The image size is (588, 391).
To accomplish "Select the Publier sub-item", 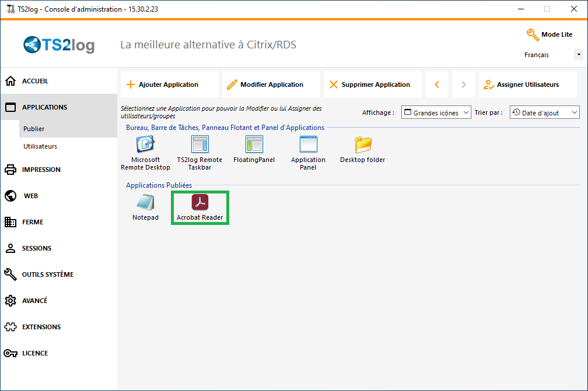I will click(68, 129).
